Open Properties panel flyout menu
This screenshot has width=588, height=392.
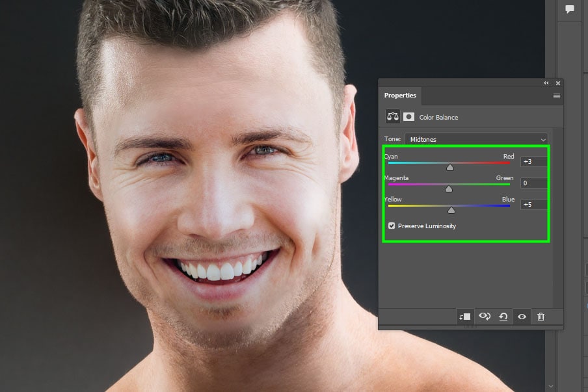pyautogui.click(x=557, y=96)
